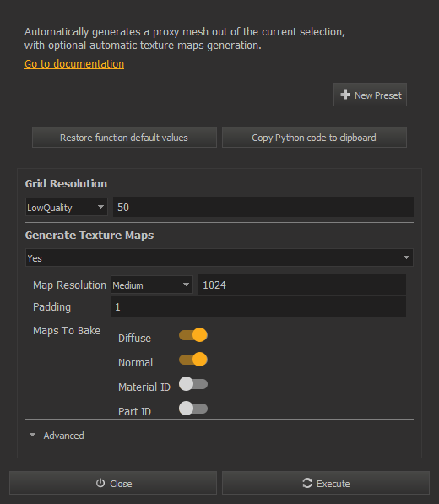
Task: Click the Advanced label text
Action: (63, 436)
